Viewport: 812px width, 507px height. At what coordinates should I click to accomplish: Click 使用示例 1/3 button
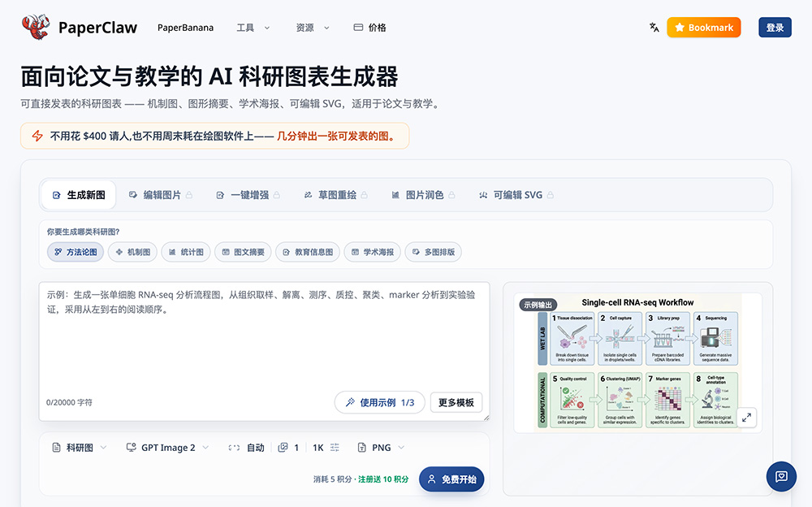(x=379, y=402)
